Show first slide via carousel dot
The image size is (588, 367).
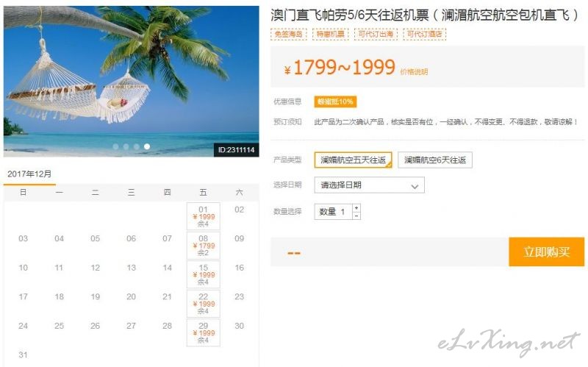(116, 146)
